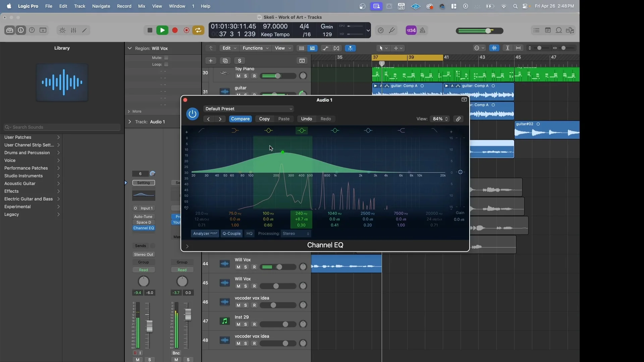Image resolution: width=644 pixels, height=362 pixels.
Task: Click the link icon in the plugin header
Action: [x=458, y=119]
